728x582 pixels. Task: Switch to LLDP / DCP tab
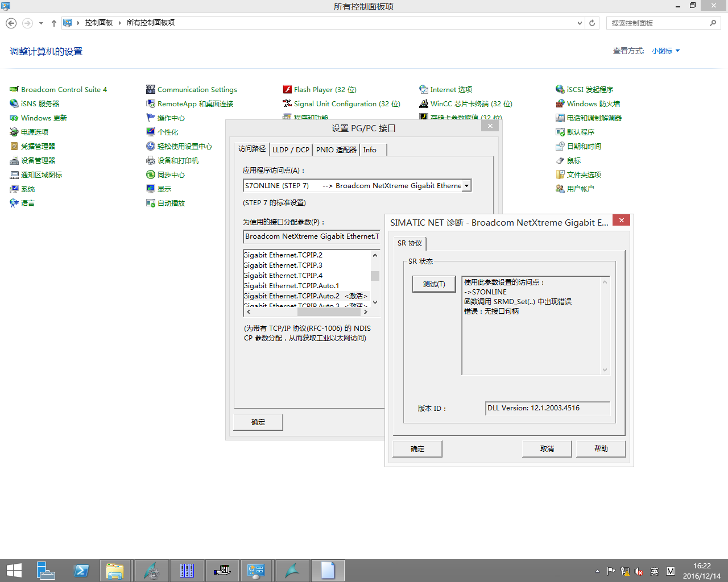291,150
